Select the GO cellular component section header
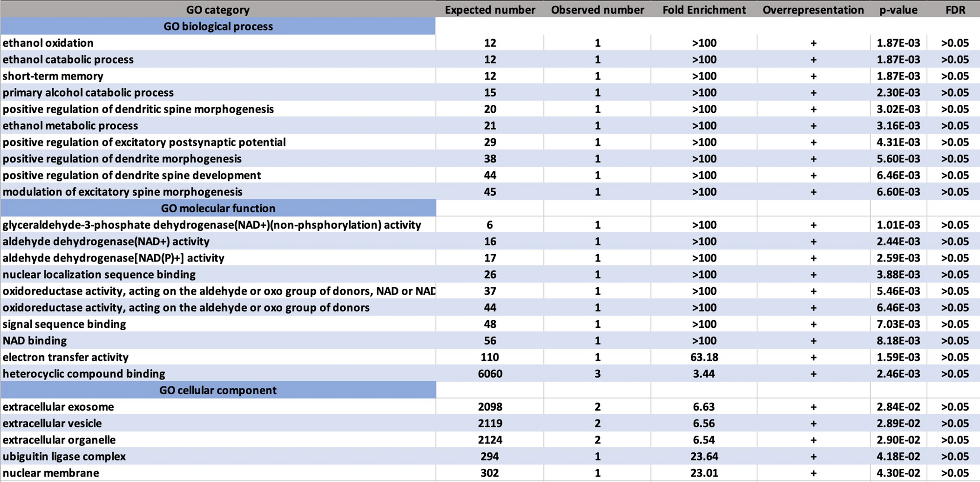The height and width of the screenshot is (482, 980). click(x=218, y=390)
